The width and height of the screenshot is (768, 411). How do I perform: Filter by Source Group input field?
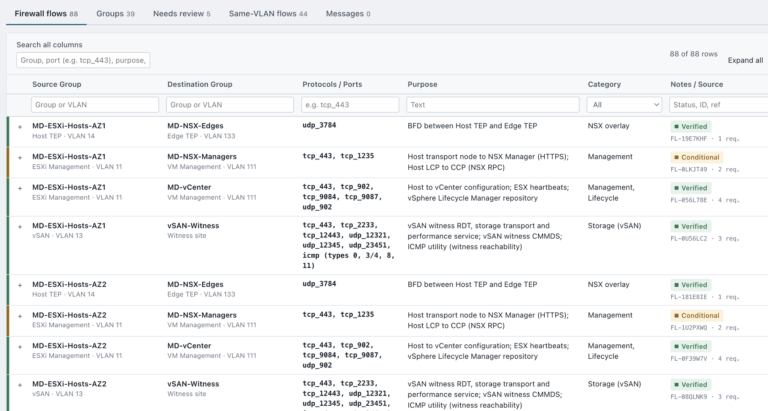point(95,104)
